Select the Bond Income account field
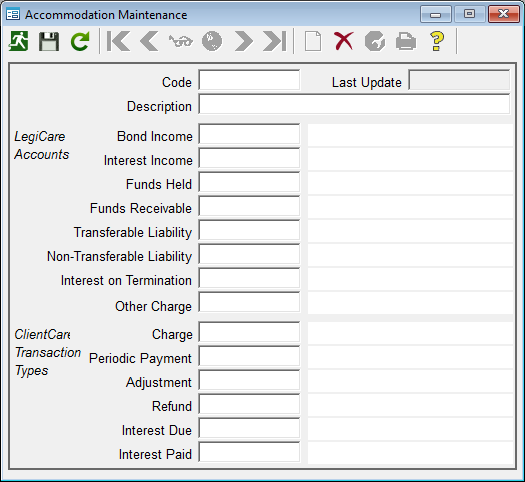 pyautogui.click(x=249, y=134)
